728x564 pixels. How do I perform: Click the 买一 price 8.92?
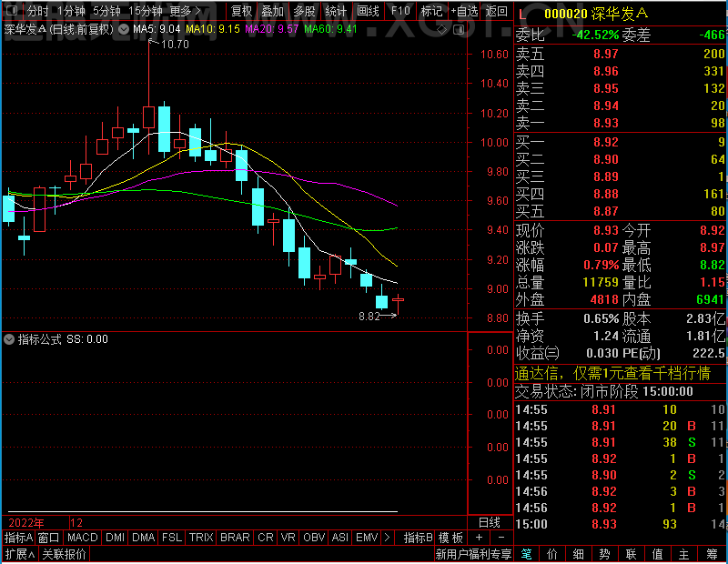606,142
